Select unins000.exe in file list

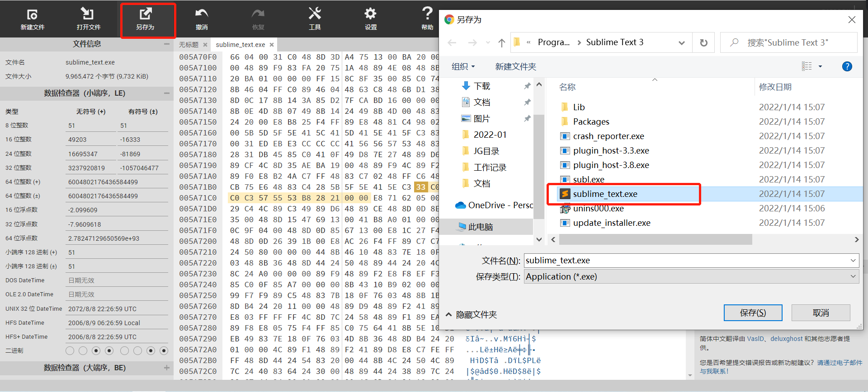[598, 208]
